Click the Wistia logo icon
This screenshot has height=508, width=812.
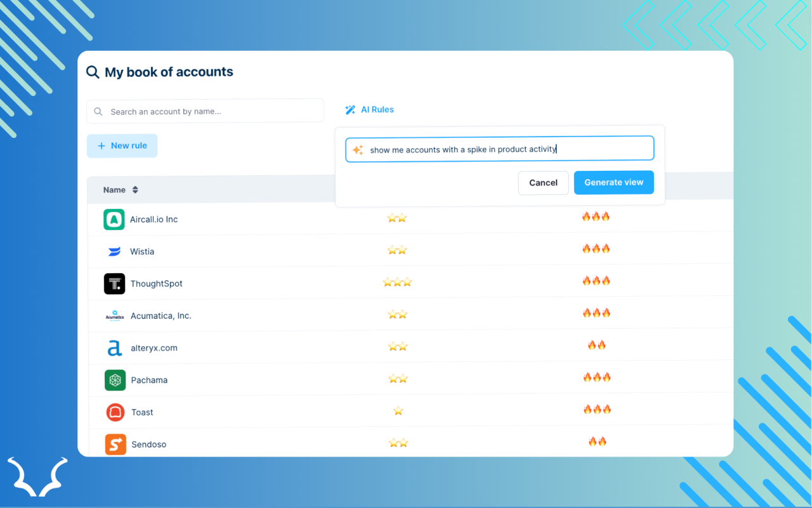[114, 251]
